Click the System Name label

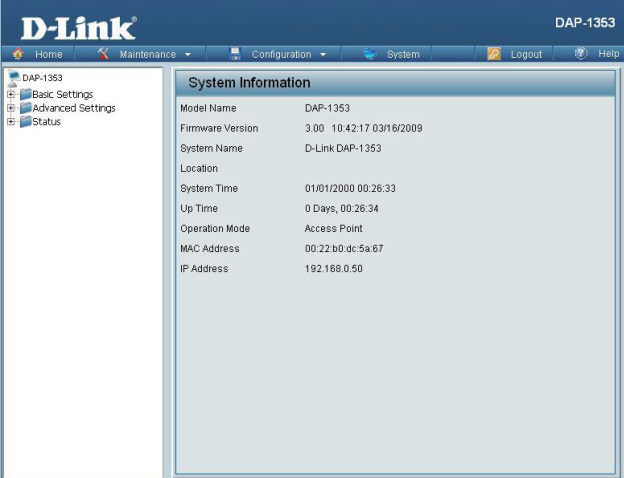[x=211, y=148]
